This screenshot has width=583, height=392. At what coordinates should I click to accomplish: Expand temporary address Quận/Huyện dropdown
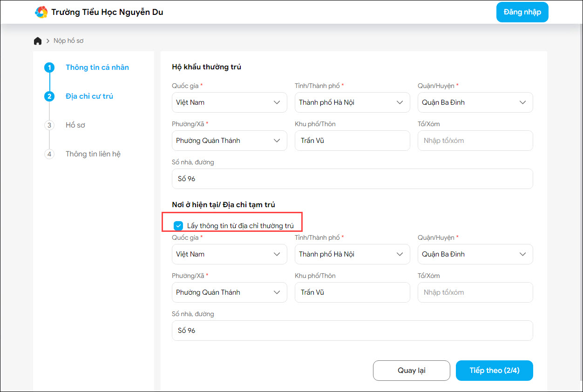(475, 254)
